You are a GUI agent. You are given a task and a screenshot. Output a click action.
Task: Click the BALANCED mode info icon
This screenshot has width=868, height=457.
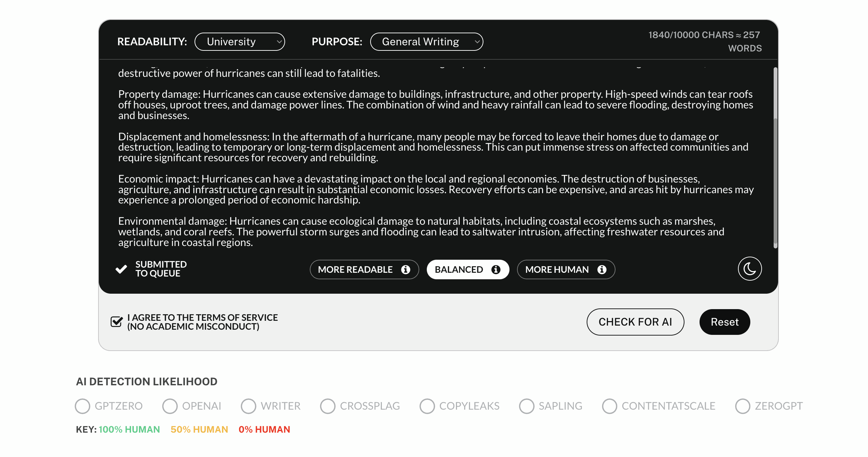pyautogui.click(x=495, y=269)
